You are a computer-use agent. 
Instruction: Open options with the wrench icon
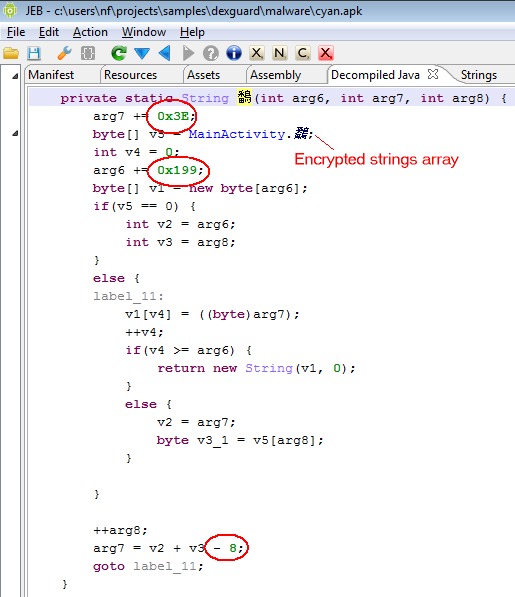coord(64,53)
